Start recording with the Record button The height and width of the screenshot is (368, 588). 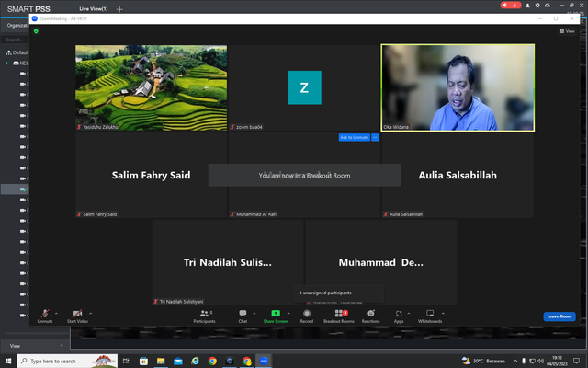307,316
